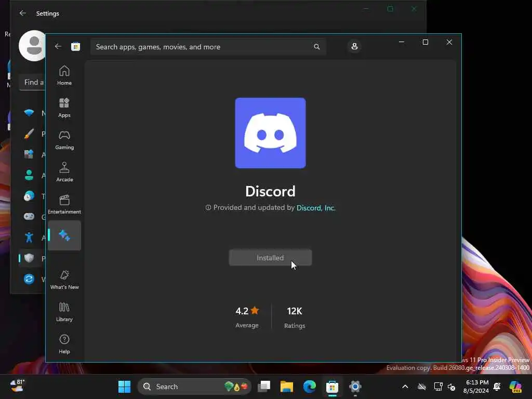This screenshot has width=532, height=399.
Task: Click Settings gear taskbar icon
Action: click(355, 387)
